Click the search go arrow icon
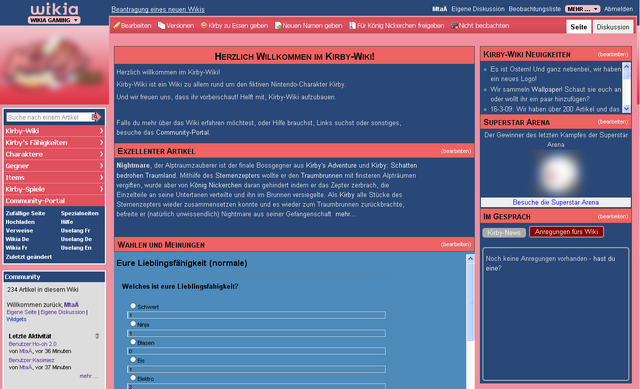This screenshot has height=389, width=640. [x=96, y=117]
